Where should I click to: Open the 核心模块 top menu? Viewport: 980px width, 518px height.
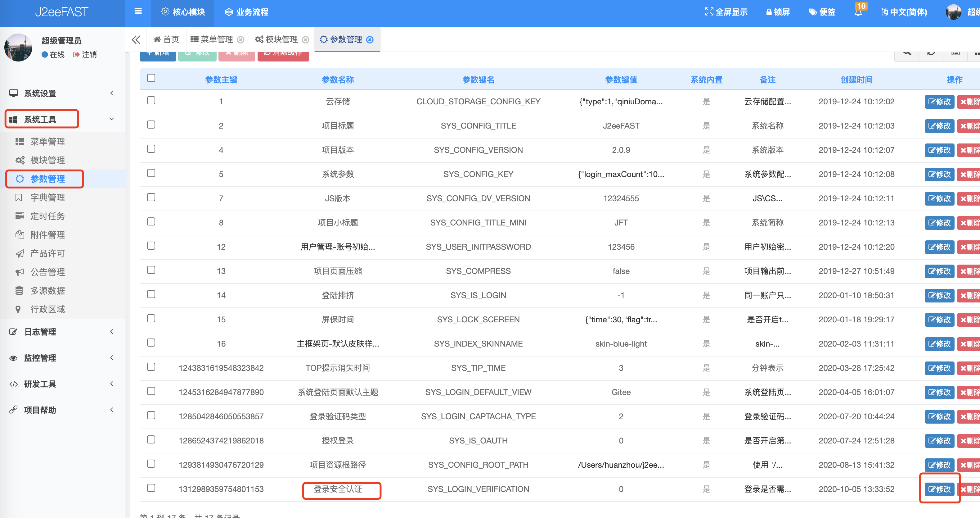click(183, 12)
